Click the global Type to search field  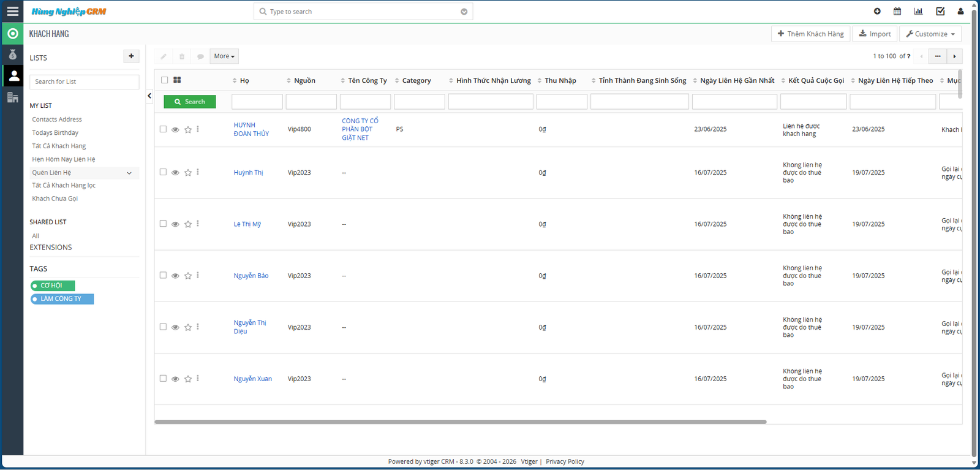point(363,12)
